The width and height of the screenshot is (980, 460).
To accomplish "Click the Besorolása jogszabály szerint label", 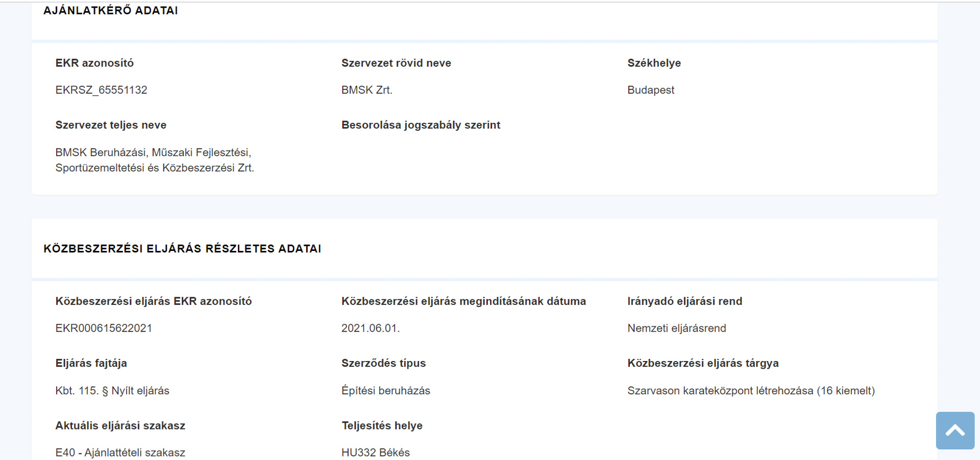I will pos(421,125).
